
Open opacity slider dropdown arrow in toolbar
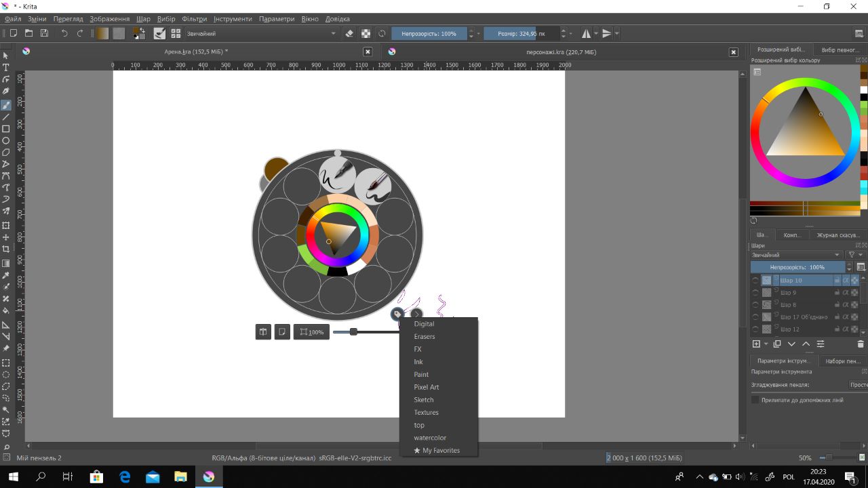(479, 33)
